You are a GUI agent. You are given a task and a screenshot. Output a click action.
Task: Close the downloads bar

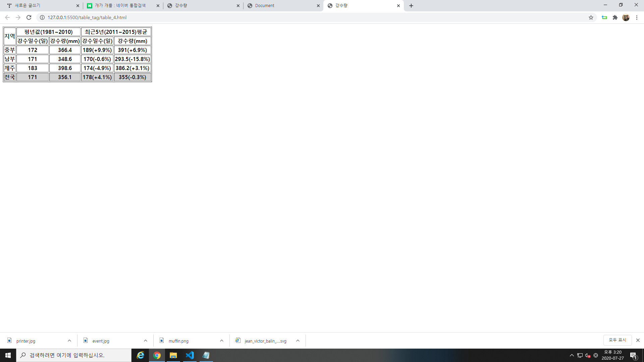point(638,340)
